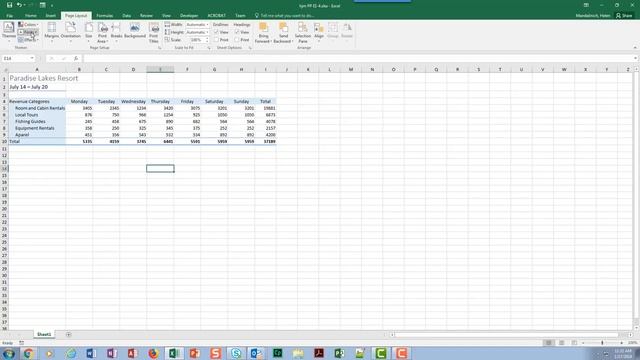The width and height of the screenshot is (640, 360).
Task: Click the Scale percentage spinner
Action: click(207, 40)
